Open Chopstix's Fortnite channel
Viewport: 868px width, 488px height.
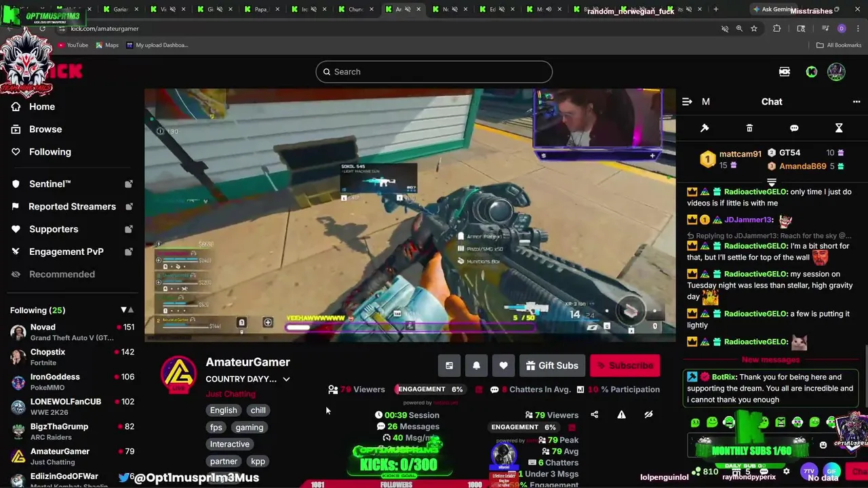(71, 357)
